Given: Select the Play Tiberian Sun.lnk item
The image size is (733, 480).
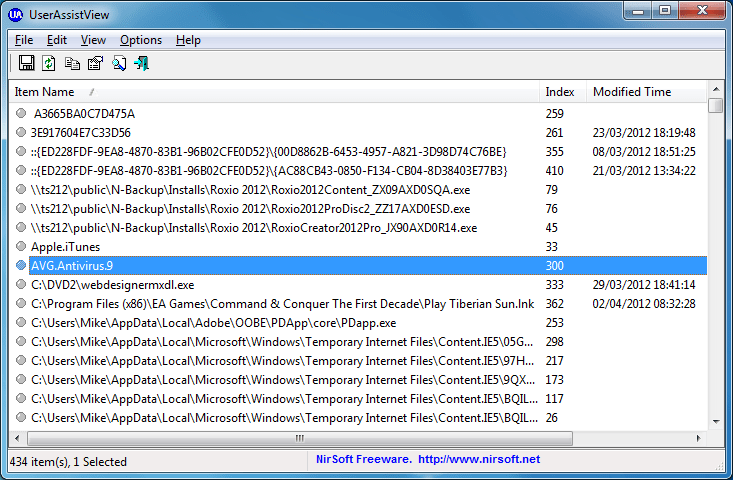Looking at the screenshot, I should (x=358, y=304).
